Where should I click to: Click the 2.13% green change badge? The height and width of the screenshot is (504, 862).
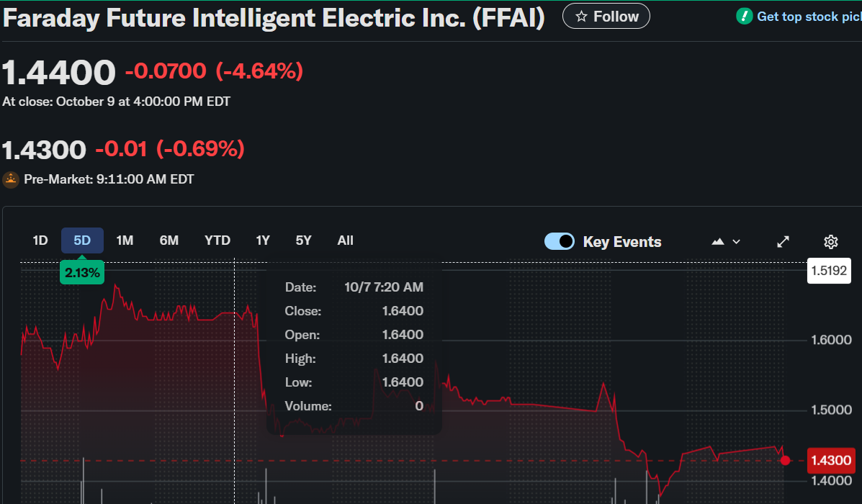click(82, 273)
